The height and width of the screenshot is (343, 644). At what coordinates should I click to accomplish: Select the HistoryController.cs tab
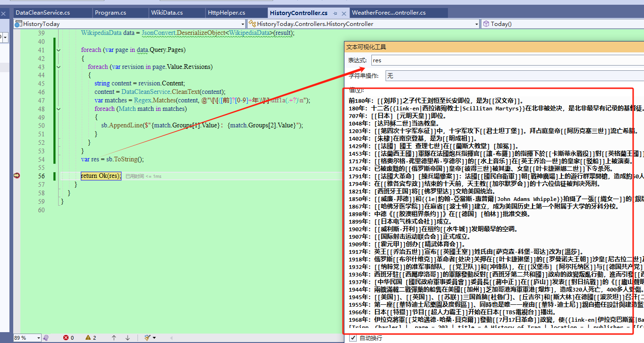point(299,13)
